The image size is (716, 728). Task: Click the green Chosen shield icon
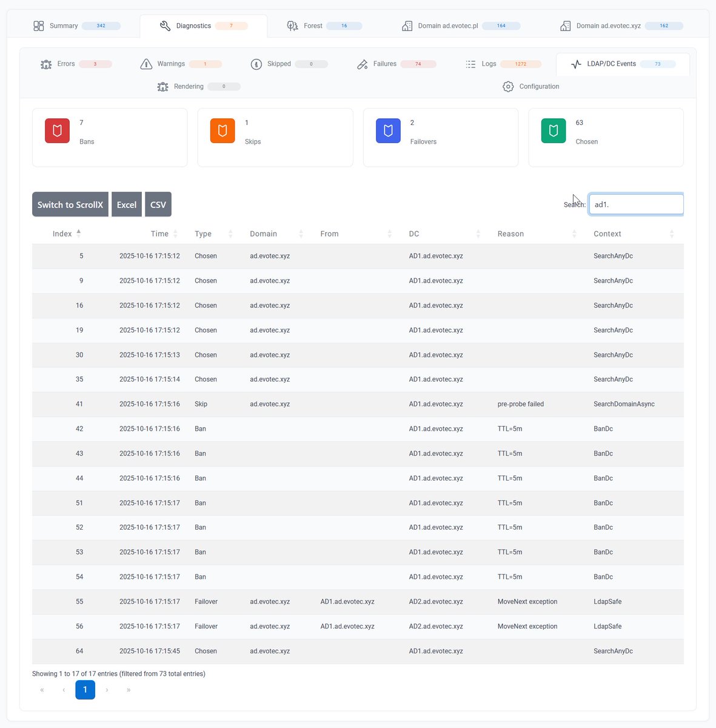point(554,130)
